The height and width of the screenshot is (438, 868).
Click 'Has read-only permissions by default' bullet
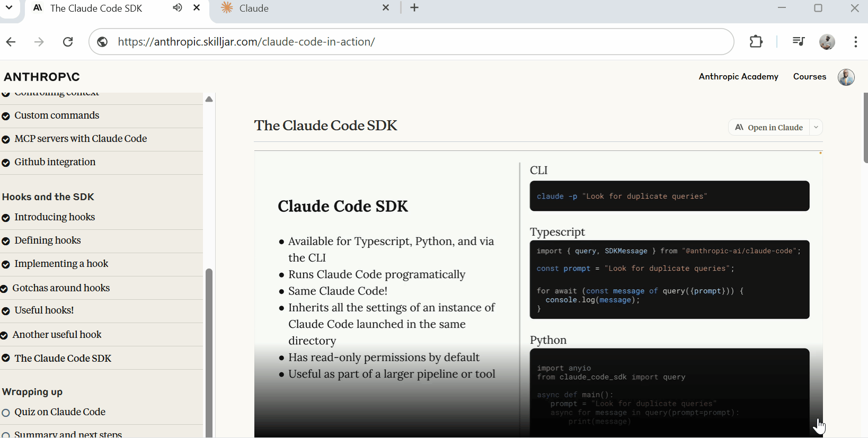384,357
